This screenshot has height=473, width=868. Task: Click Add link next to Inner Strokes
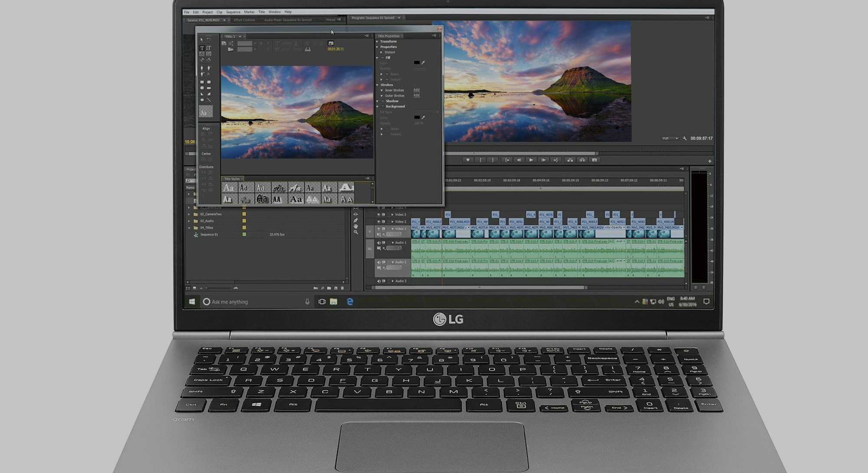coord(416,90)
